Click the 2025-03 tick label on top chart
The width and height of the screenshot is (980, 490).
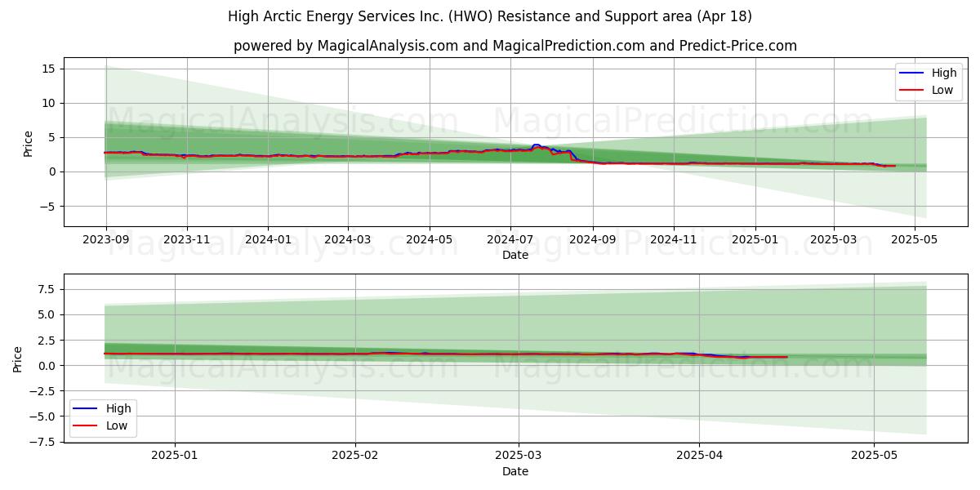pos(834,240)
